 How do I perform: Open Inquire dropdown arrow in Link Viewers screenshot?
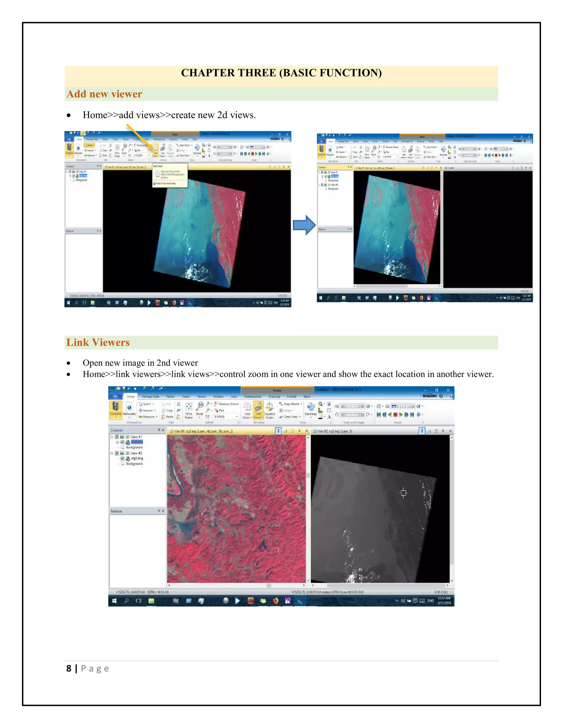click(155, 410)
